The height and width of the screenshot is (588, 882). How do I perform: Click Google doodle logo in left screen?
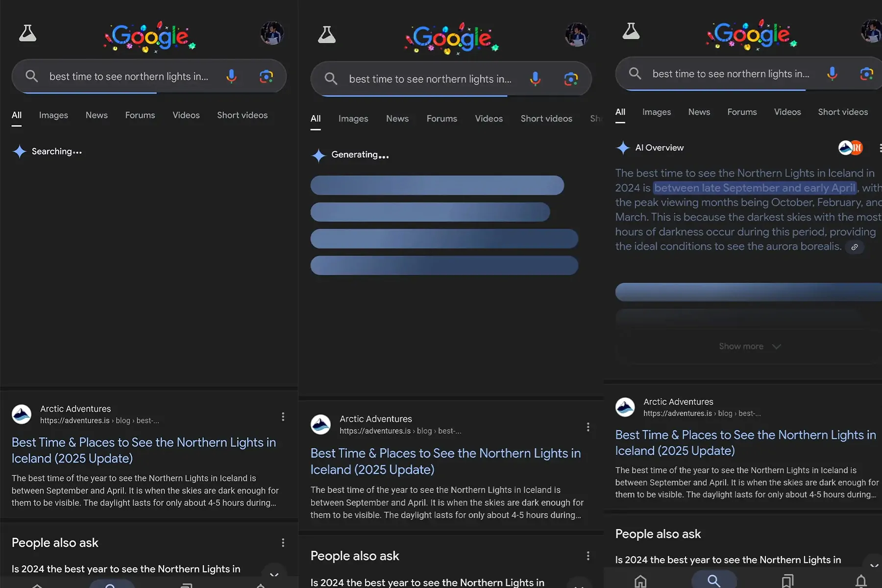pos(149,37)
